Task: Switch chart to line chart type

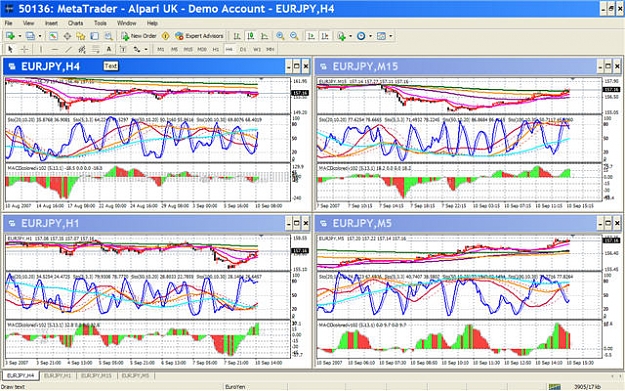Action: (264, 36)
